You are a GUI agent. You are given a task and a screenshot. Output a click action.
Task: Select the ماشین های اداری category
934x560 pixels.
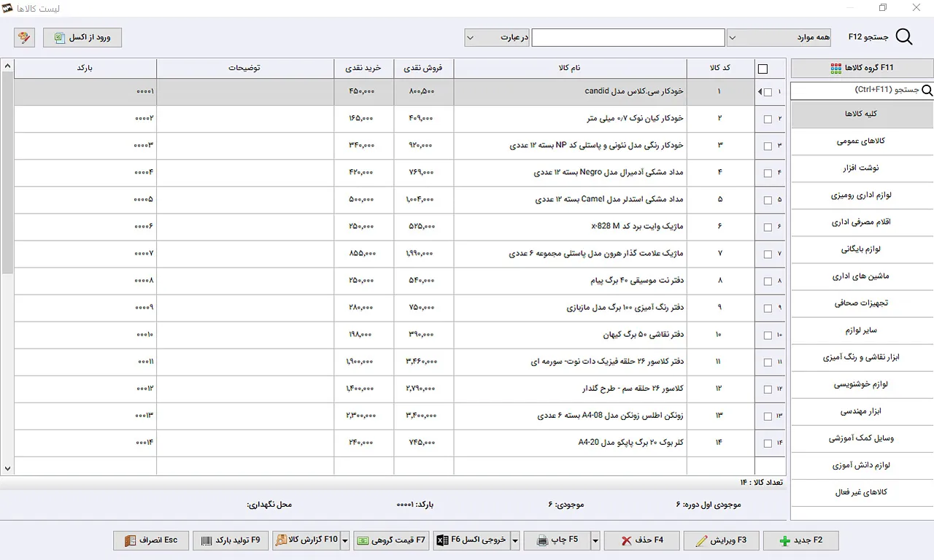coord(862,276)
